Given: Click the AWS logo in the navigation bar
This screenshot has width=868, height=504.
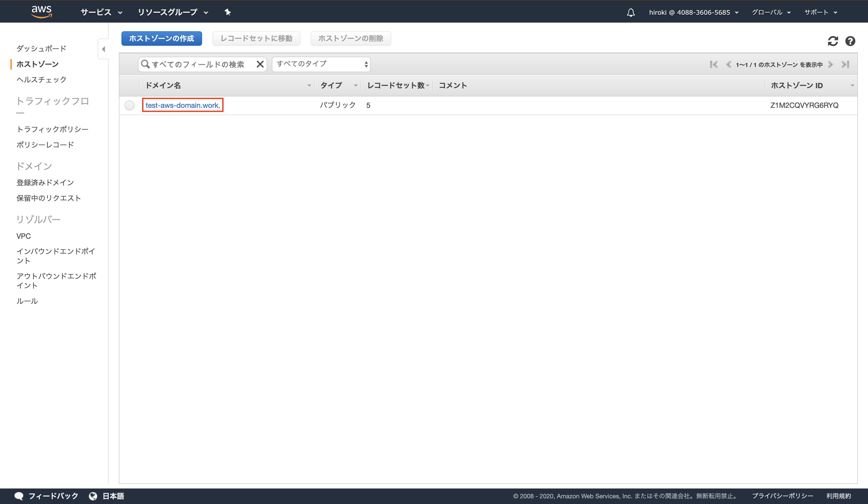Looking at the screenshot, I should tap(41, 11).
